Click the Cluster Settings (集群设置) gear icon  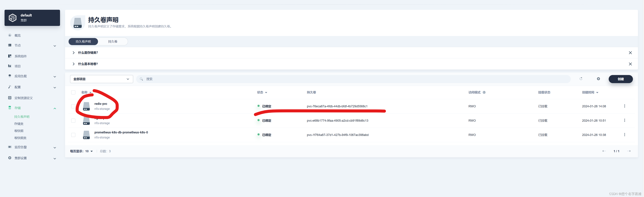[10, 158]
